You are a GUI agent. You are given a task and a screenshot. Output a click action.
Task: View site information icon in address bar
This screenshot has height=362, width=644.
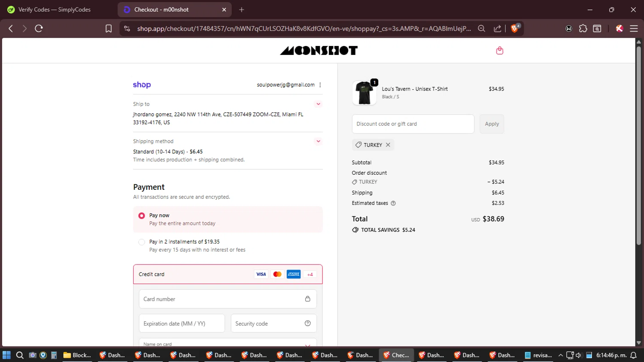point(127,28)
